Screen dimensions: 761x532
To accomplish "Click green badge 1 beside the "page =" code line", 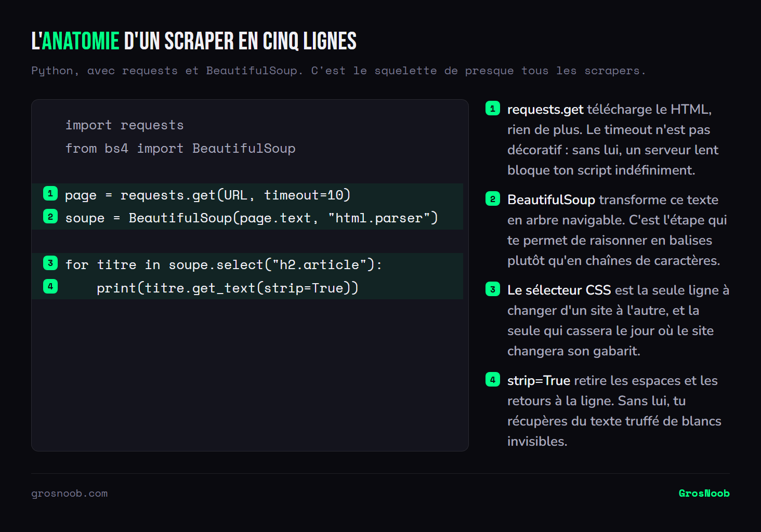I will pos(50,193).
